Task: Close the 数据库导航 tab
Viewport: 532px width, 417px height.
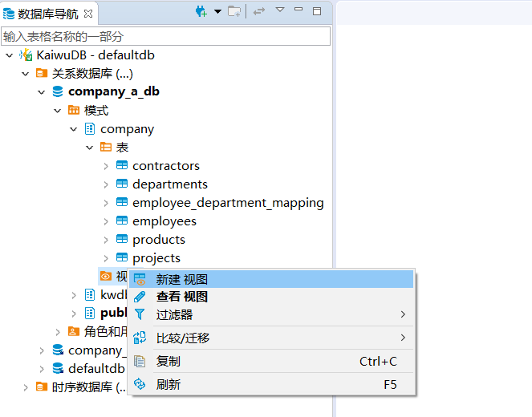Action: tap(88, 13)
